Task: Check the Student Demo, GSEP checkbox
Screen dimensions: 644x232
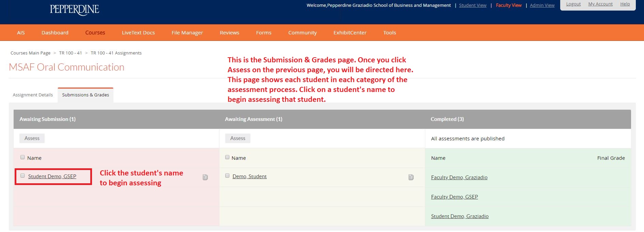Action: [x=22, y=176]
